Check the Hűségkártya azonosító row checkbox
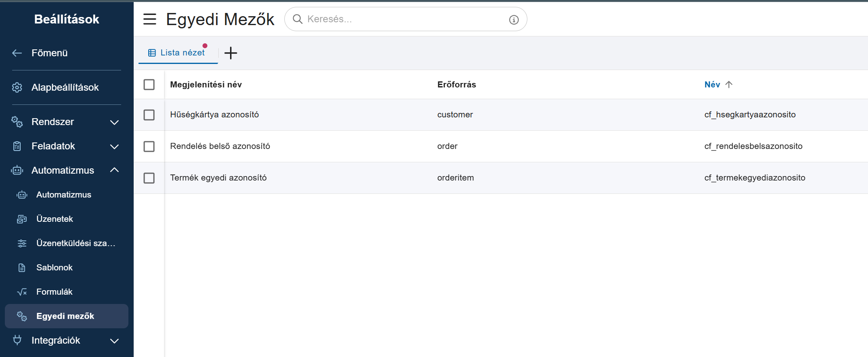The width and height of the screenshot is (868, 357). [x=149, y=115]
